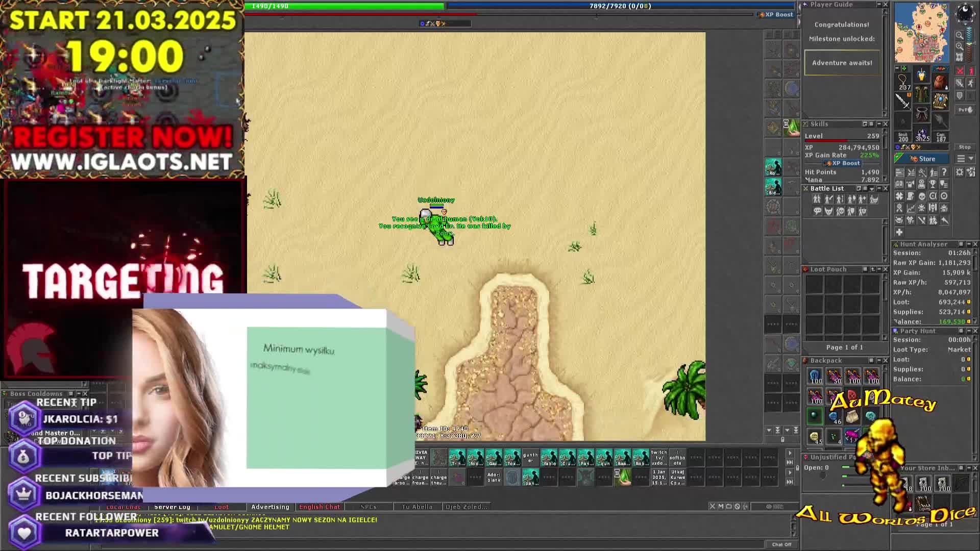The height and width of the screenshot is (551, 980).
Task: Enable chase opponent running mode
Action: point(971,83)
